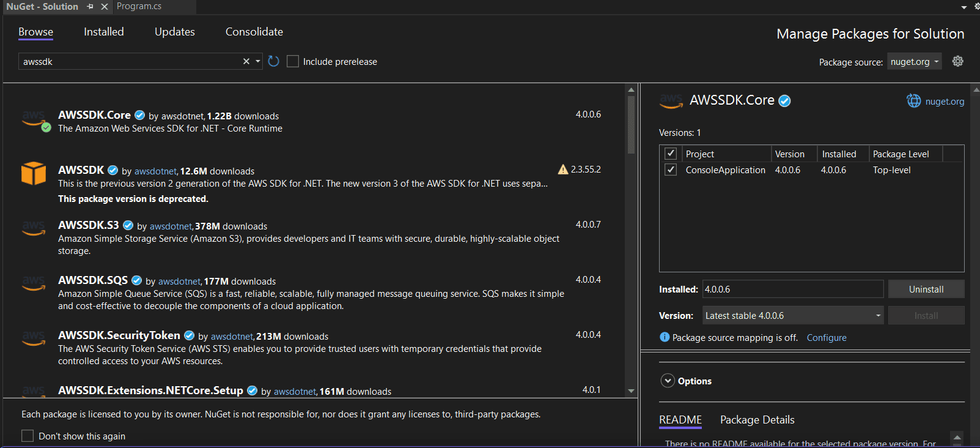The width and height of the screenshot is (980, 448).
Task: Refresh the package search results
Action: (x=273, y=61)
